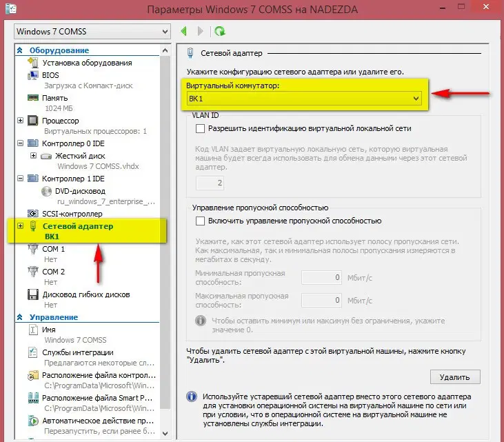
Task: Click the VLAN ID number field
Action: pos(210,183)
